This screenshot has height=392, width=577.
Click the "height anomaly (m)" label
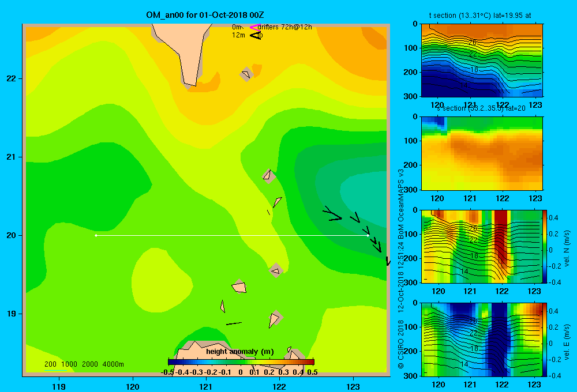[x=240, y=352]
